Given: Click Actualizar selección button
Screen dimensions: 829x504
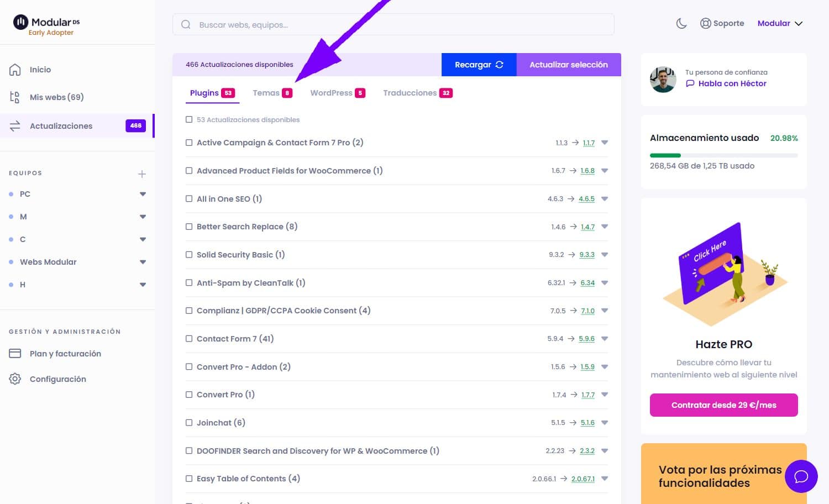Looking at the screenshot, I should 569,65.
